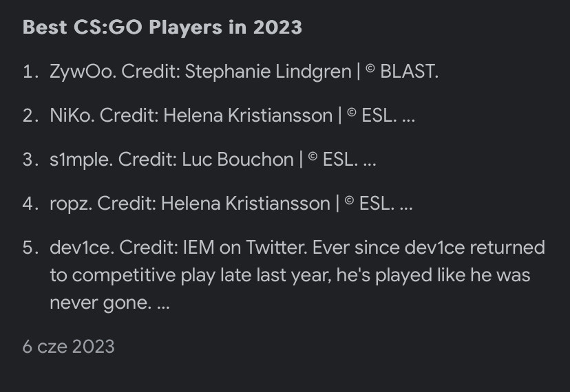Click the copyright symbol before BLAST
Viewport: 570px width, 392px height.
point(370,69)
